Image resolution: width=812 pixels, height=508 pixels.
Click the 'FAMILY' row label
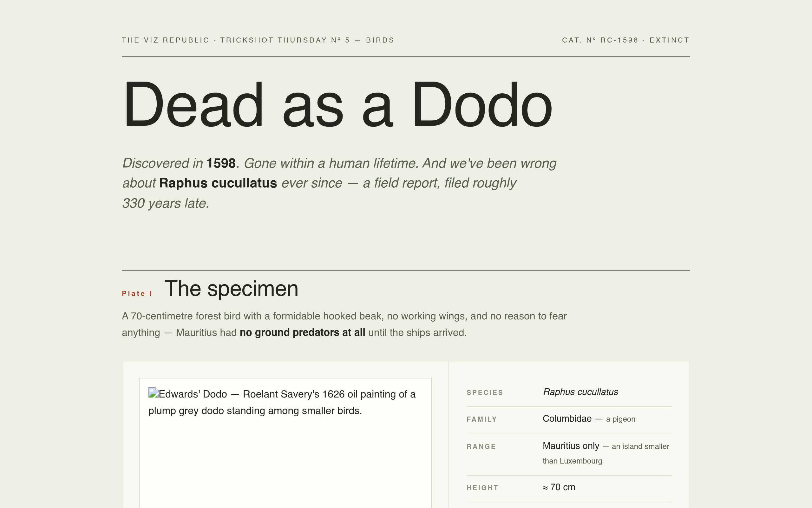click(481, 419)
